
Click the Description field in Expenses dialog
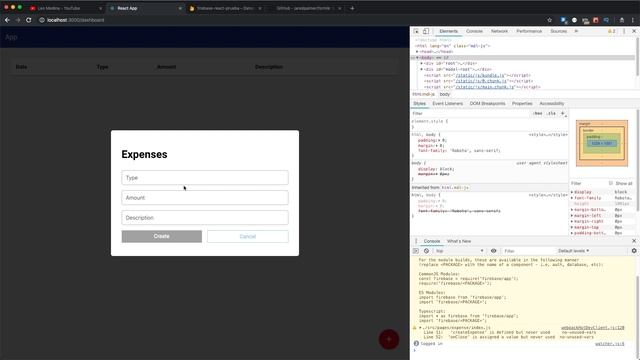click(205, 218)
